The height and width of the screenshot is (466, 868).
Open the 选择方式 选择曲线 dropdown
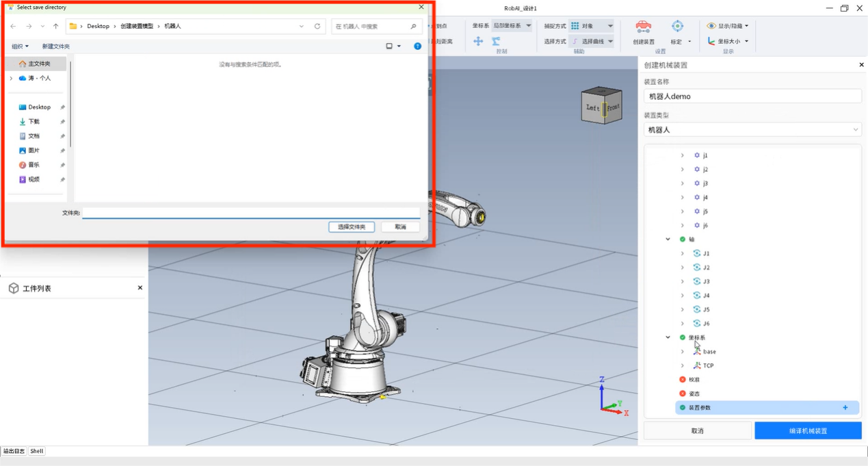pos(592,42)
